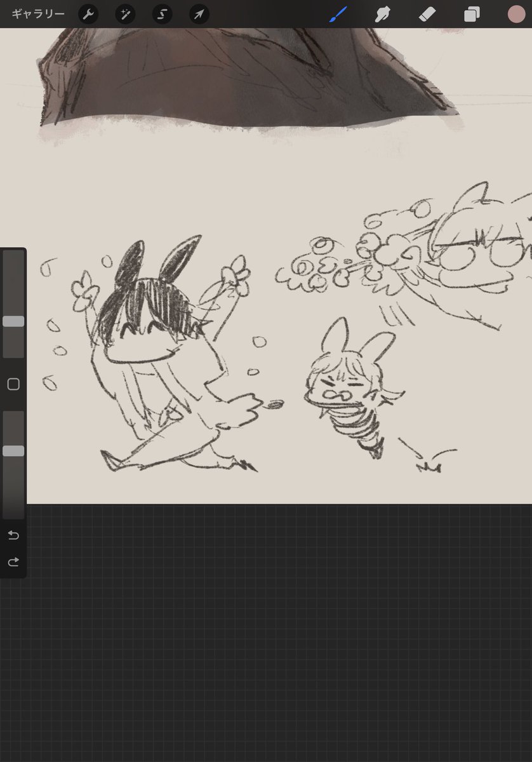The image size is (532, 762).
Task: Tap the square modify button in sidebar
Action: click(13, 384)
